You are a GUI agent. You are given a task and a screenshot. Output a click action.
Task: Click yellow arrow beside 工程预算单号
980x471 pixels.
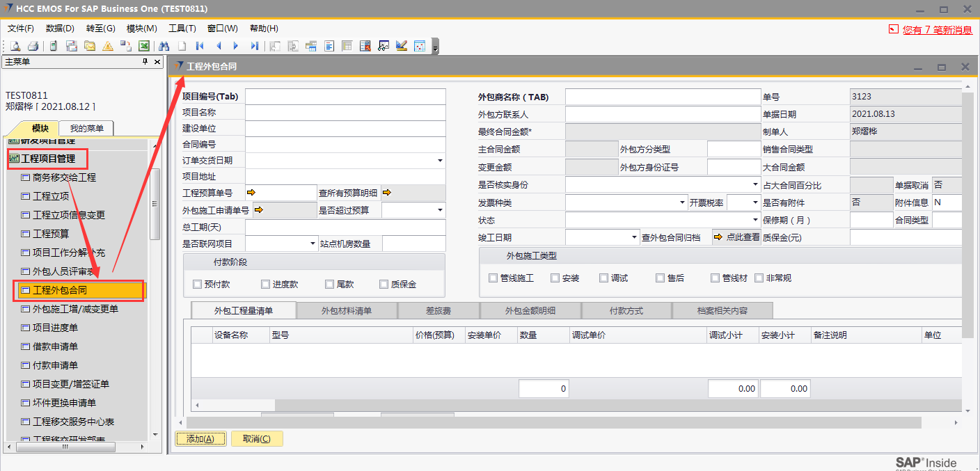pyautogui.click(x=251, y=193)
